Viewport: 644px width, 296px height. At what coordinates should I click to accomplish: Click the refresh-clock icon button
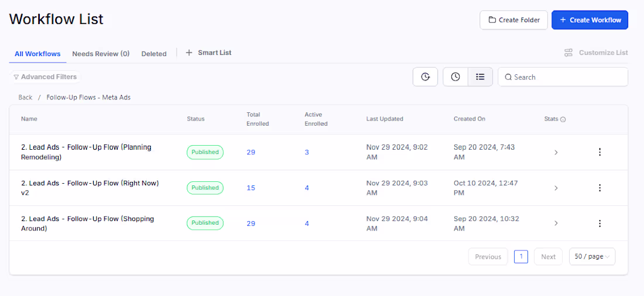[x=426, y=77]
